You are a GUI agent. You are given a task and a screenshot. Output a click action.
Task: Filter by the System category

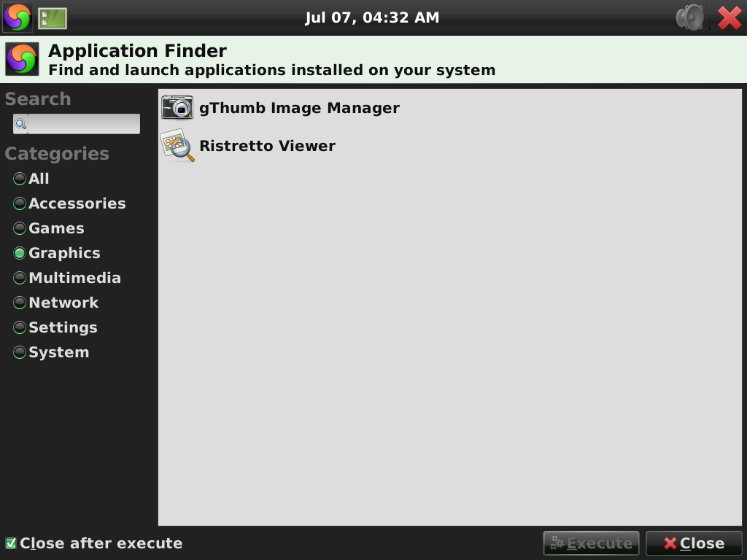coord(20,353)
